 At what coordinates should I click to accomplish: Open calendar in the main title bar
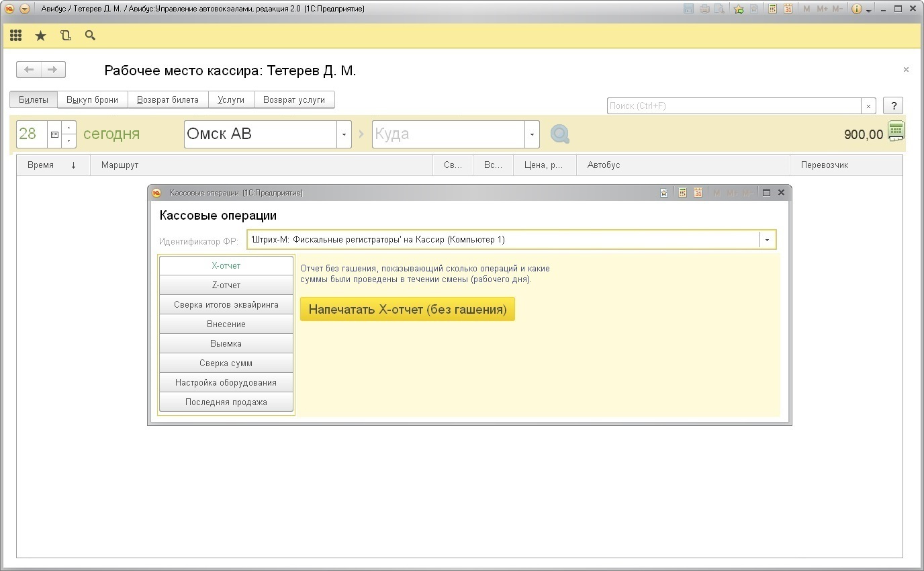788,9
